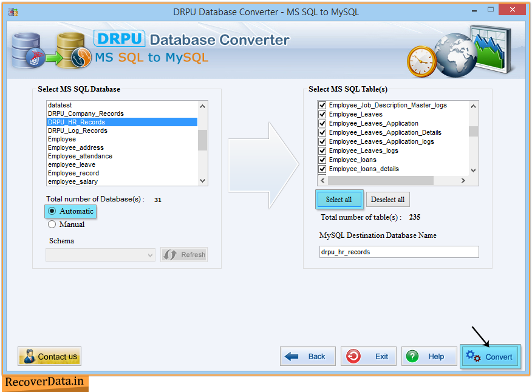Click the Back button
Screen dimensions: 532x392
pos(308,356)
